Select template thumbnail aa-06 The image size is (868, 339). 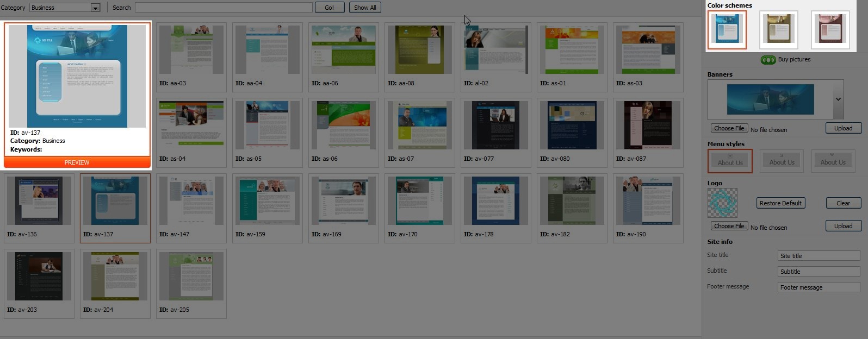(343, 50)
